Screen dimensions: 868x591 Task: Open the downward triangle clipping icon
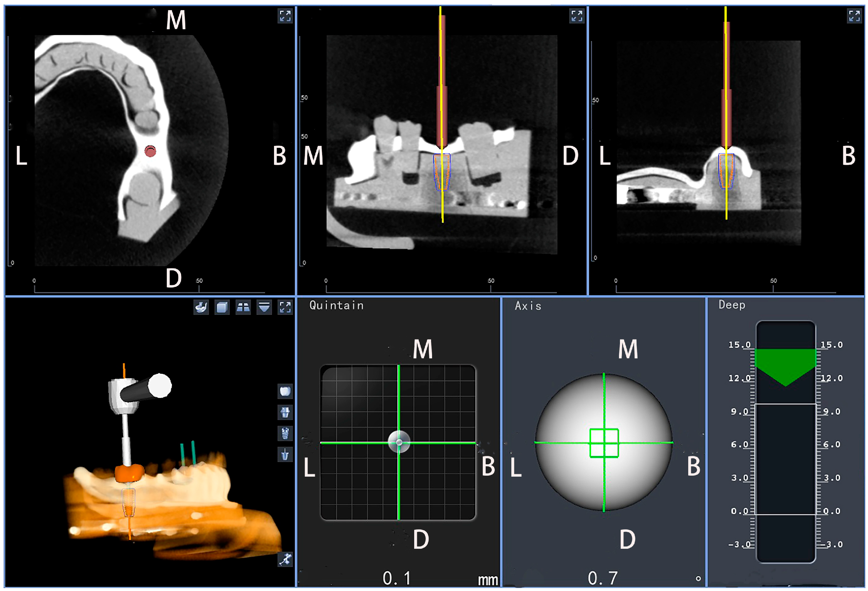(x=264, y=308)
